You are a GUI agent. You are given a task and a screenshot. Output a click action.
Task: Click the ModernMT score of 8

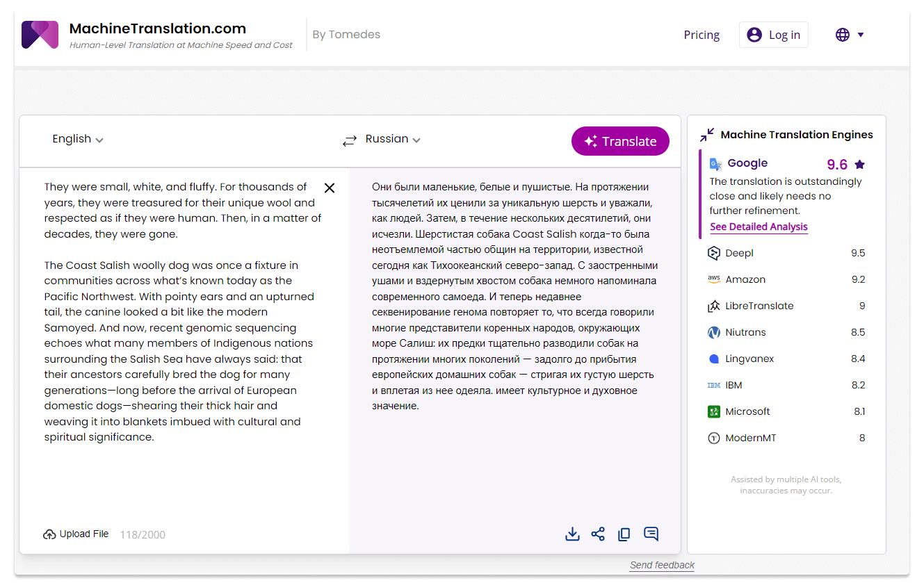(x=862, y=438)
